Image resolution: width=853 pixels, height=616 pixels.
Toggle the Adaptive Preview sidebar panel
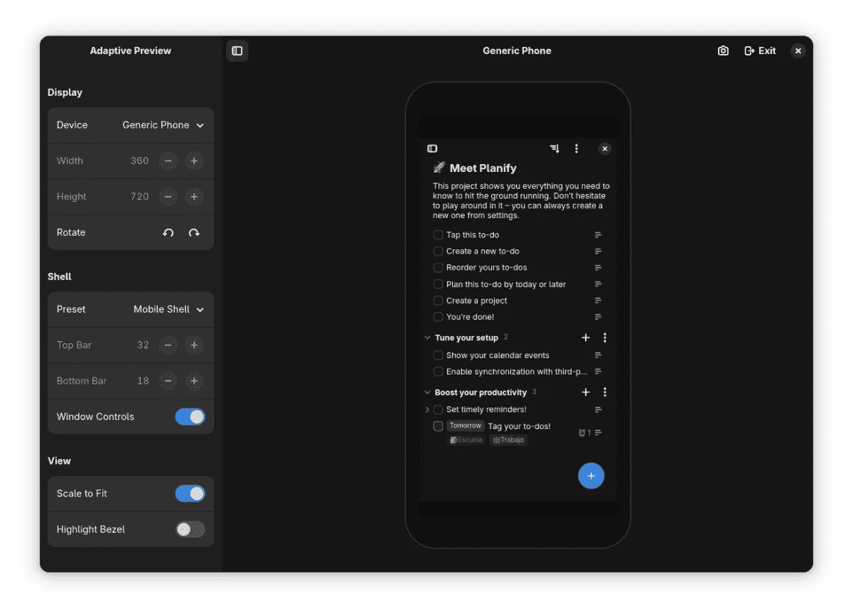pyautogui.click(x=237, y=51)
